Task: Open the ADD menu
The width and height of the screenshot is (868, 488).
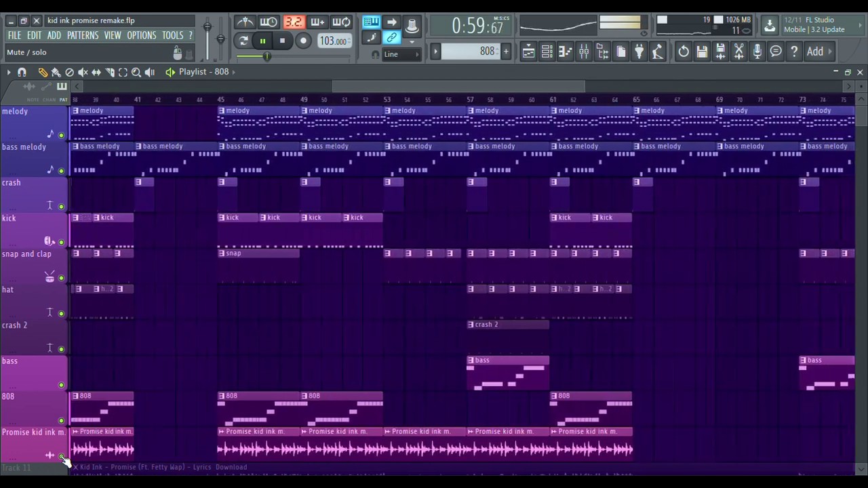Action: pyautogui.click(x=54, y=35)
